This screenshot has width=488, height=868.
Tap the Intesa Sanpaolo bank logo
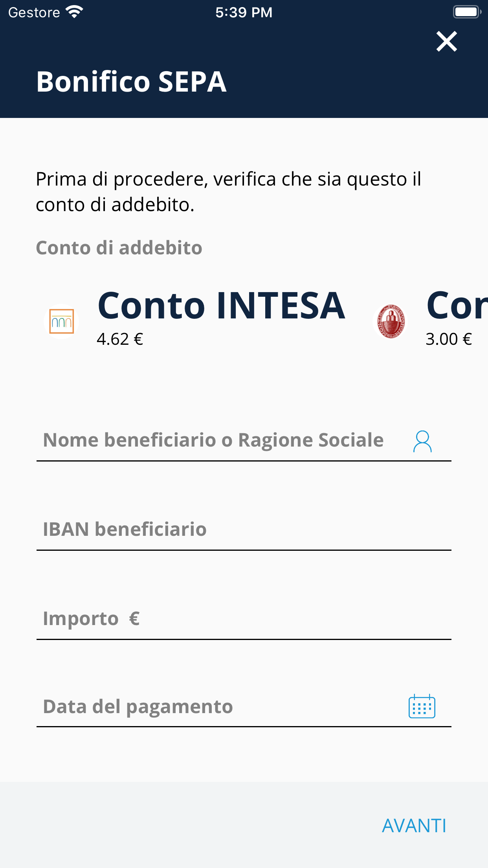61,322
